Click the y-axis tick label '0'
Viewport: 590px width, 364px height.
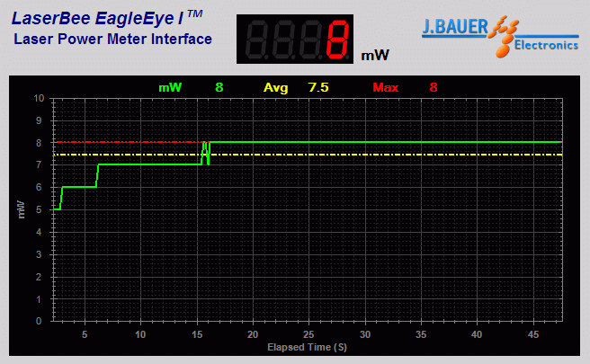tap(39, 321)
